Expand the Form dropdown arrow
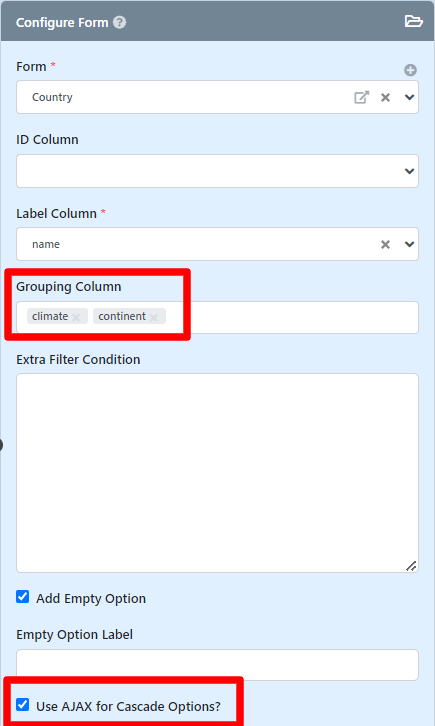This screenshot has width=435, height=726. 410,97
